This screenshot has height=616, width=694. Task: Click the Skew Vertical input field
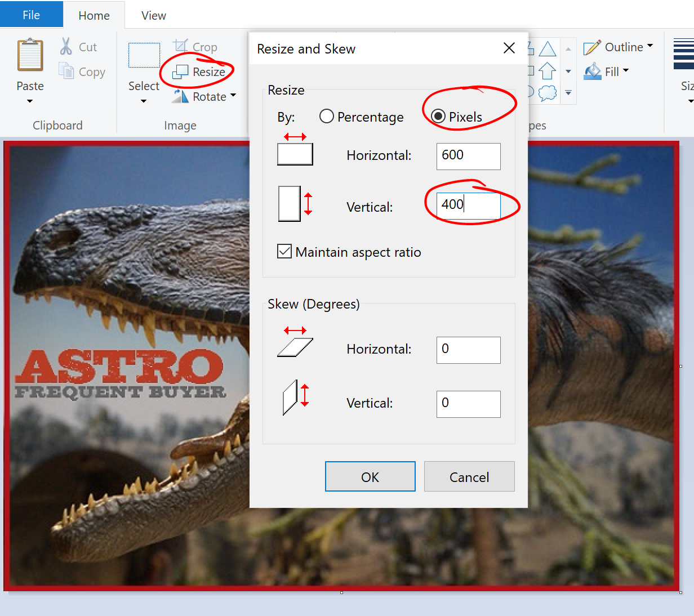pos(469,404)
